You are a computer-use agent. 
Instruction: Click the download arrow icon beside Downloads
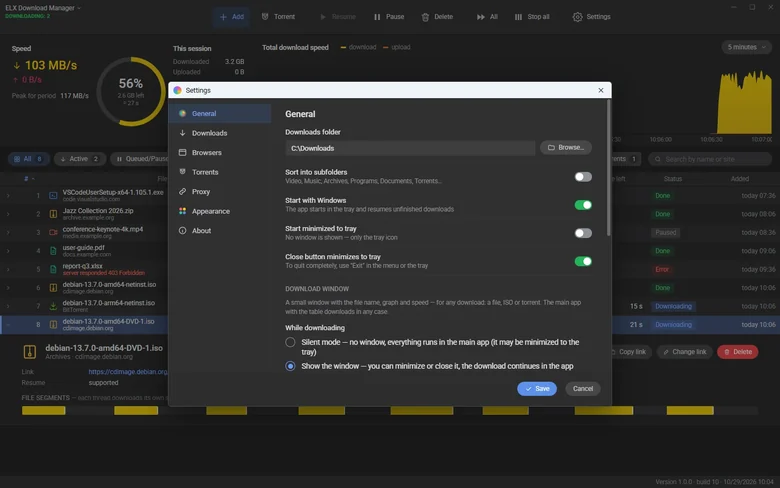(x=183, y=133)
